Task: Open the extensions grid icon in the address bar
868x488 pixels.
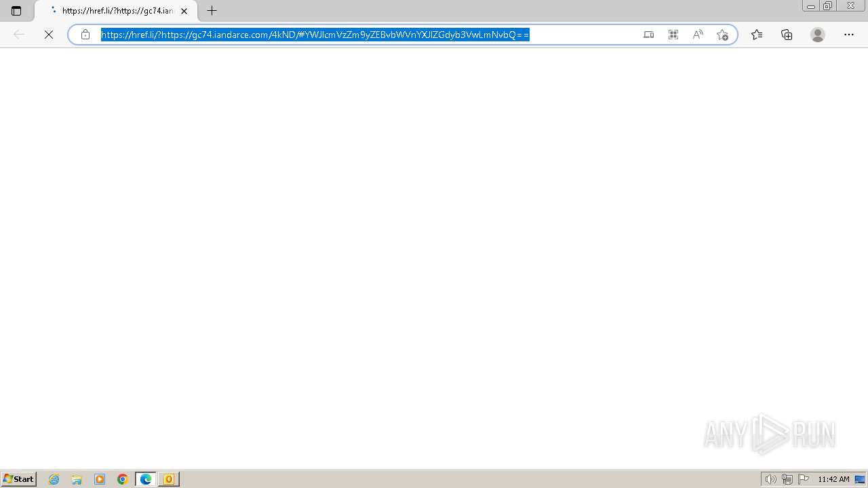Action: tap(673, 35)
